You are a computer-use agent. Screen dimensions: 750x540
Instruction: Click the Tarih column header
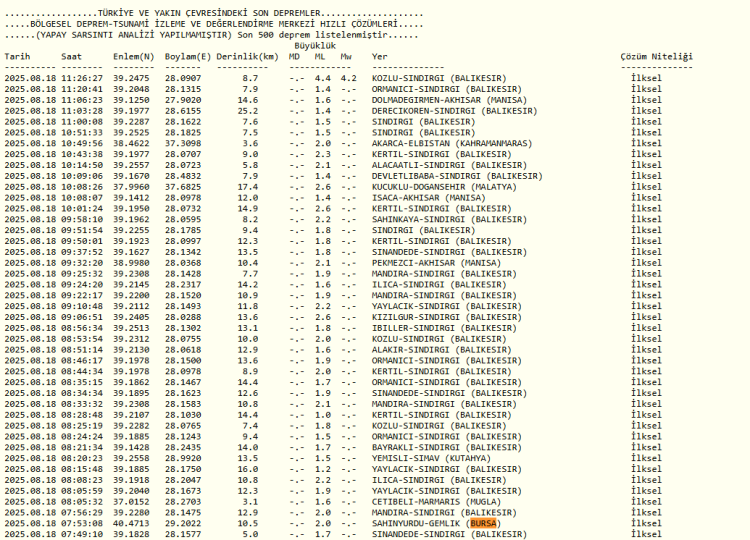(17, 57)
